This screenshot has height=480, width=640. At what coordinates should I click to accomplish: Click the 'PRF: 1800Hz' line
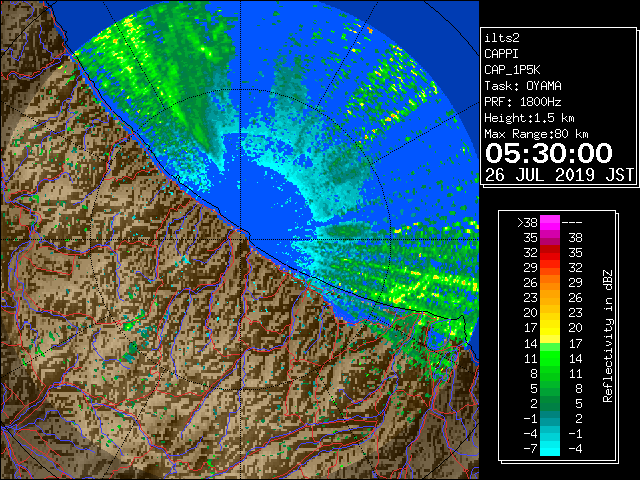point(523,102)
